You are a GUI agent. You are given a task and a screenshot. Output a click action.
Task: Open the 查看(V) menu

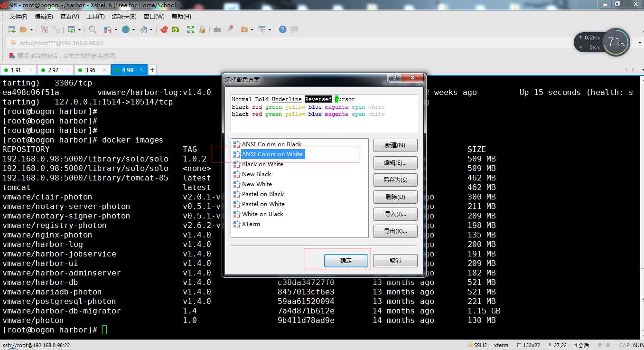pyautogui.click(x=70, y=17)
